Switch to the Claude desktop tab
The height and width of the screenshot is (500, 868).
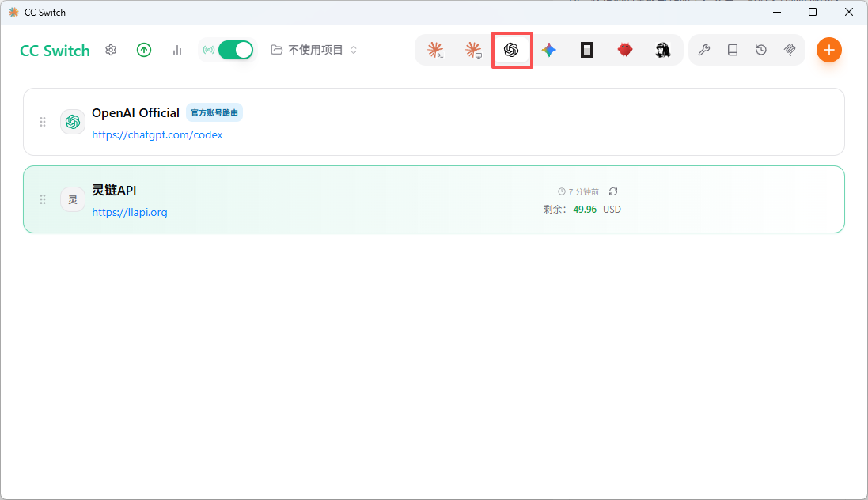coord(473,50)
